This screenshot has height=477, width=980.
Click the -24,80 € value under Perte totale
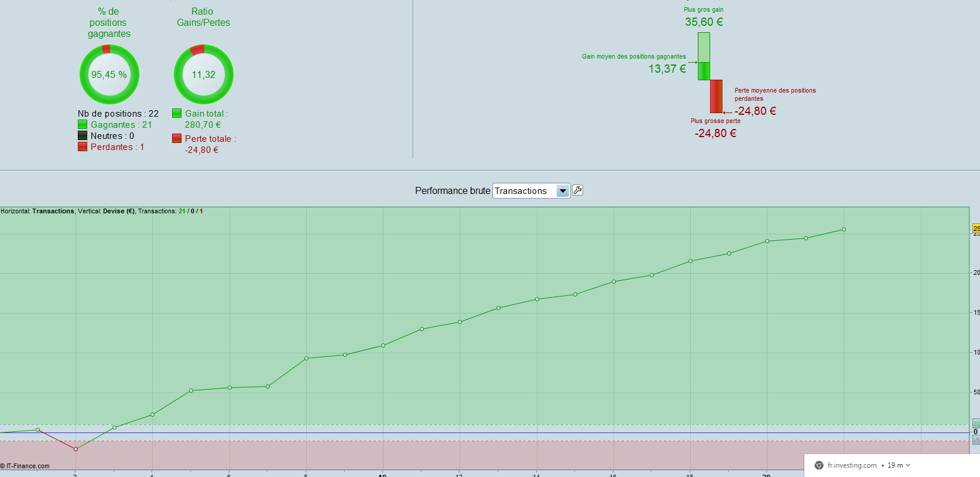point(202,150)
